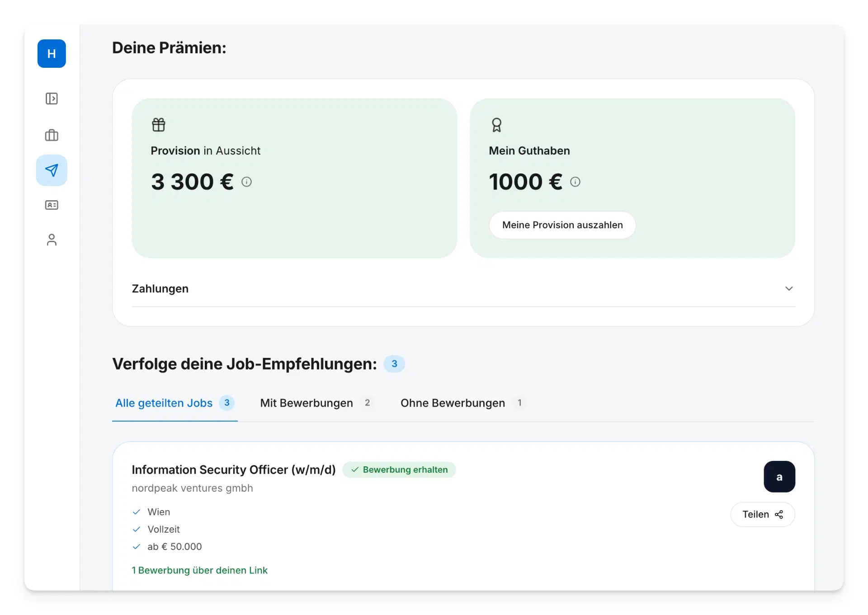Open the briefcase jobs icon in sidebar

pyautogui.click(x=52, y=135)
